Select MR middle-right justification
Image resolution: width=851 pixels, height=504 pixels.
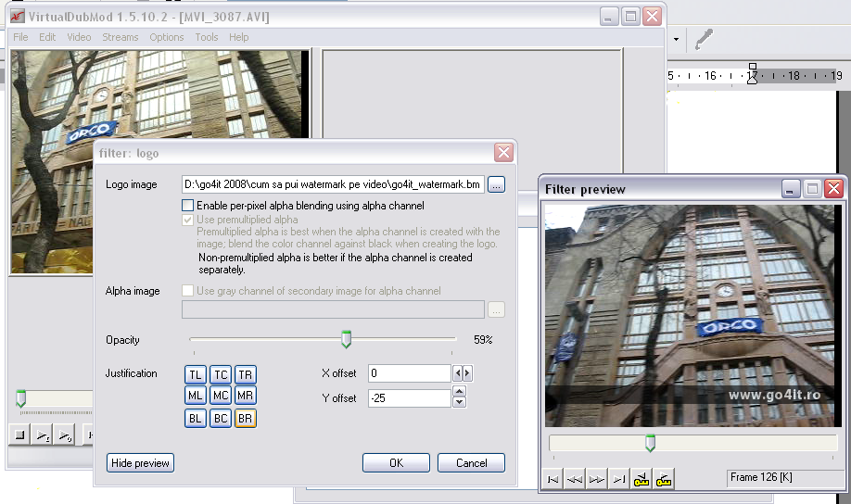click(x=246, y=396)
